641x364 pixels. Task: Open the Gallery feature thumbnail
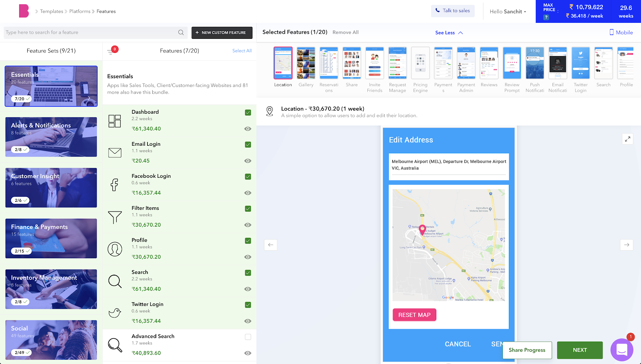(306, 63)
